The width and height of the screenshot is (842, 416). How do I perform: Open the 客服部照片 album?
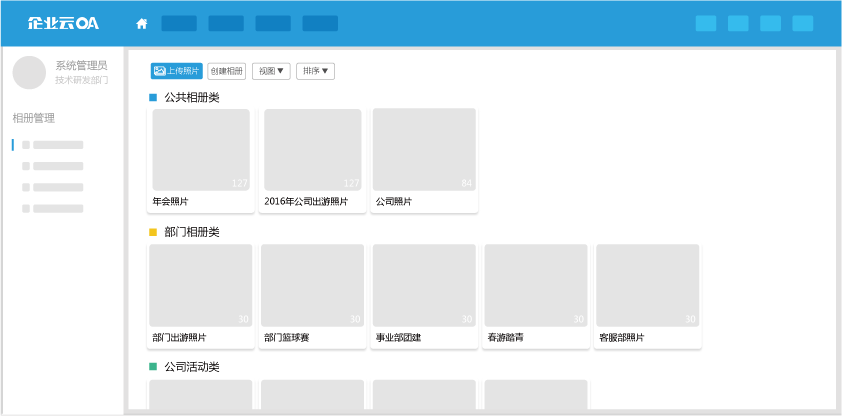coord(647,286)
